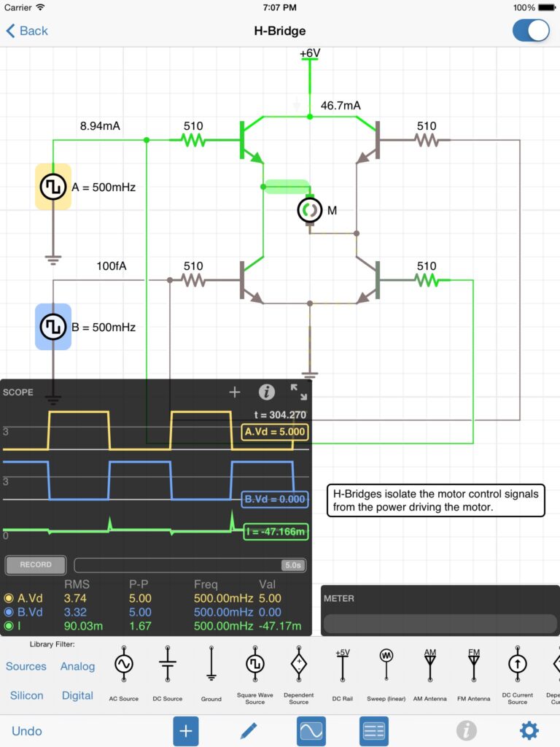
Task: Select the AC Source component icon
Action: pos(123,665)
